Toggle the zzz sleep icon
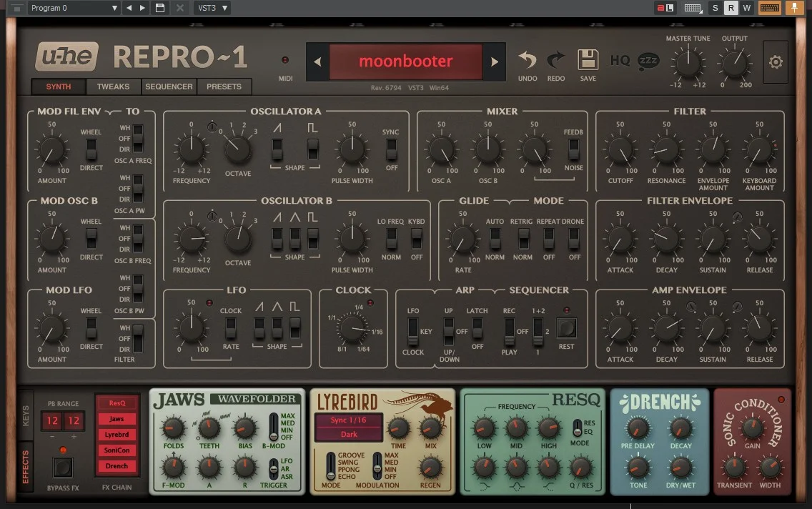 tap(648, 61)
